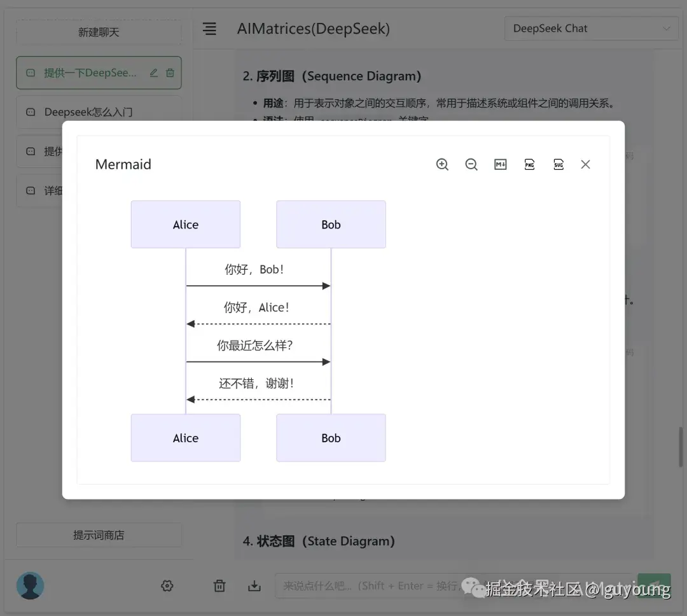
Task: Delete the 提供一下DeepSee conversation
Action: tap(169, 73)
